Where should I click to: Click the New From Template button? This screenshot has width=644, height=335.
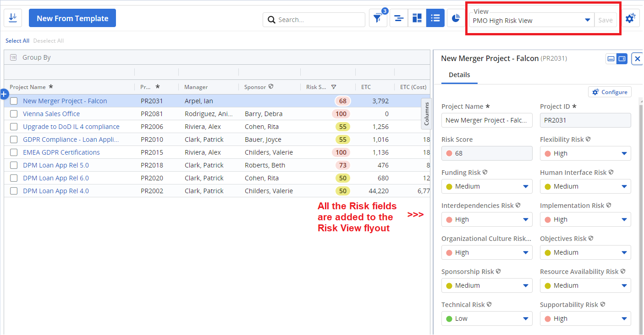click(72, 18)
